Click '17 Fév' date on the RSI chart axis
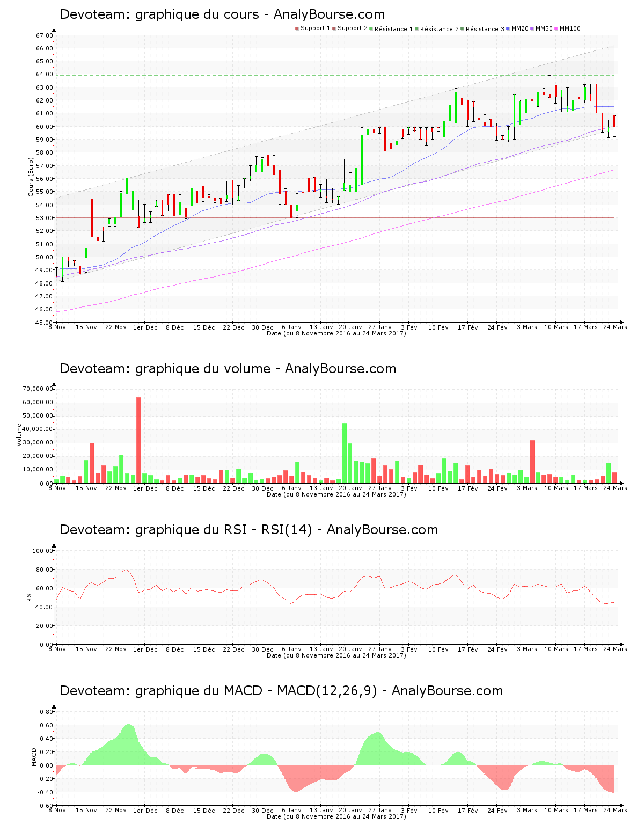The image size is (644, 832). [x=468, y=649]
